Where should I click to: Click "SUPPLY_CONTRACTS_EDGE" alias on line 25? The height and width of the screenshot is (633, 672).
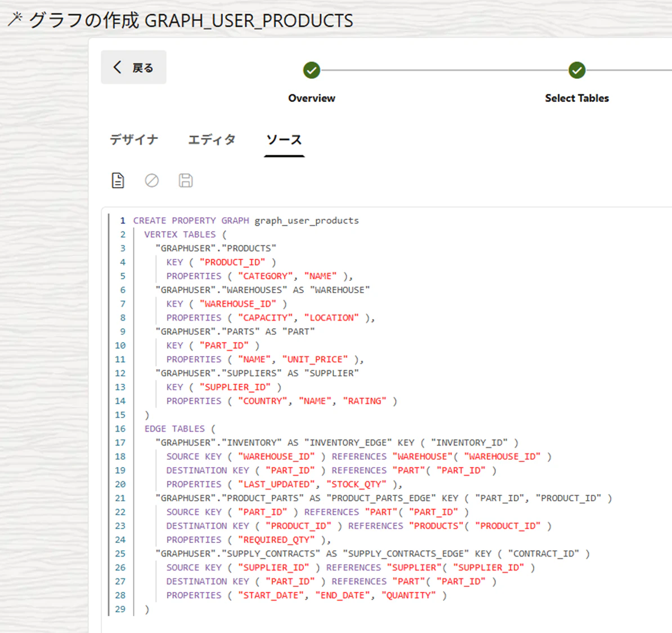pos(406,554)
